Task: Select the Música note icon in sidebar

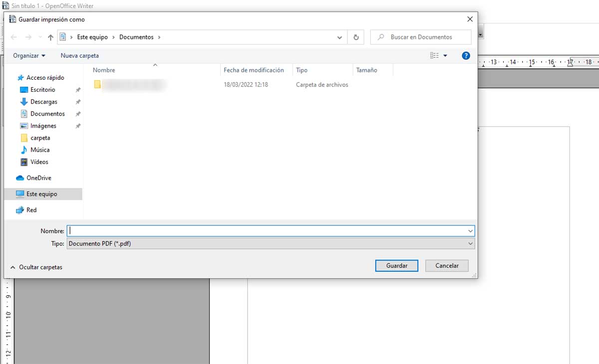Action: [x=23, y=150]
